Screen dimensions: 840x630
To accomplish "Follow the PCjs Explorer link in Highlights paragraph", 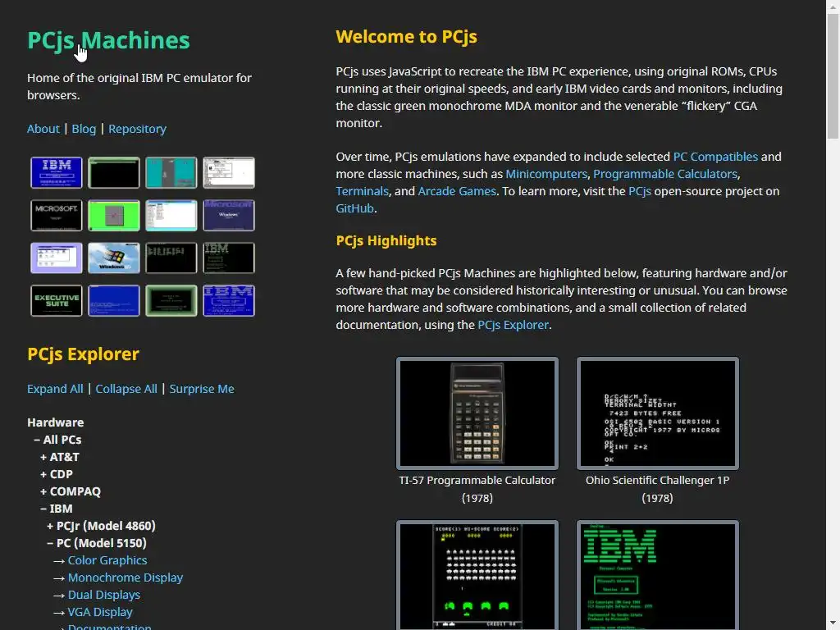I will 513,325.
